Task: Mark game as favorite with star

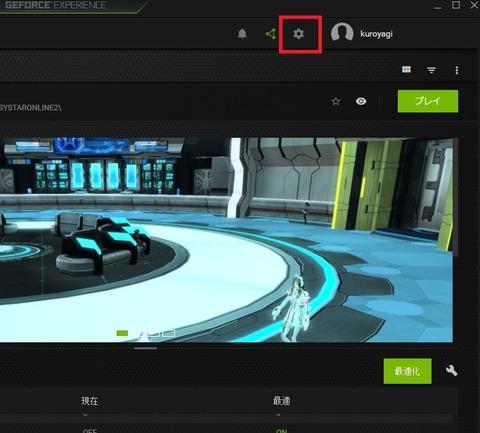Action: click(336, 101)
